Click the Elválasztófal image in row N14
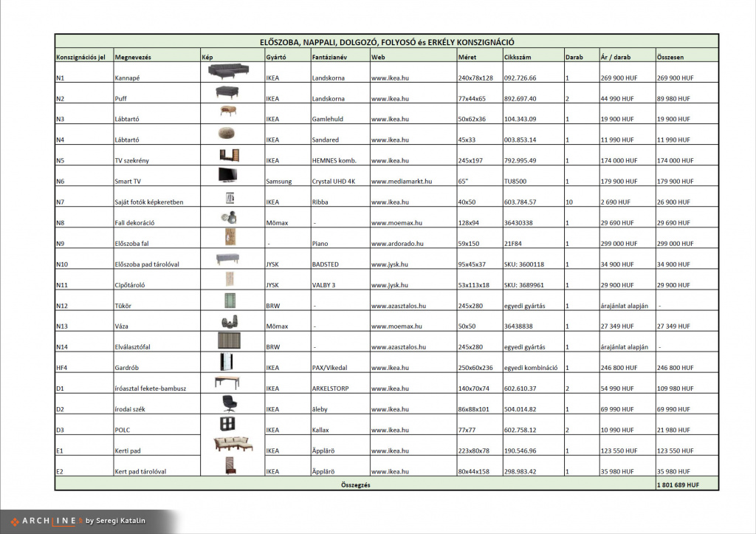The image size is (756, 534). (x=229, y=340)
